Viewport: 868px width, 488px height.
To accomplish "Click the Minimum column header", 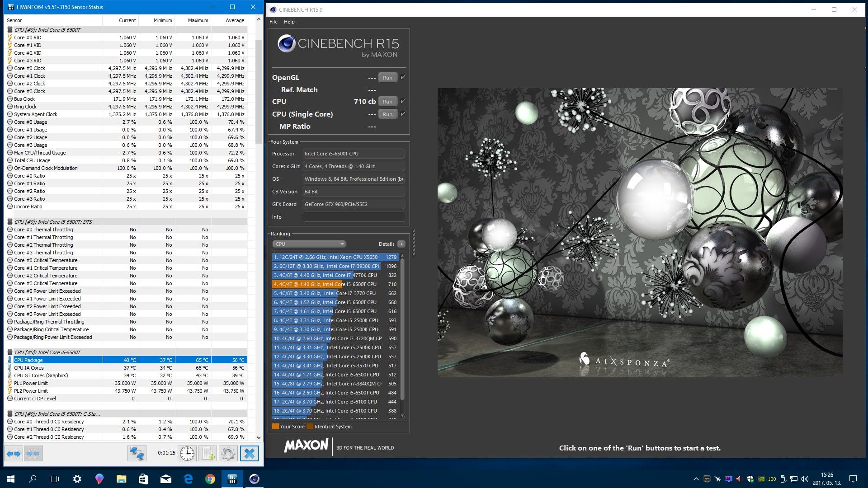I will click(157, 20).
